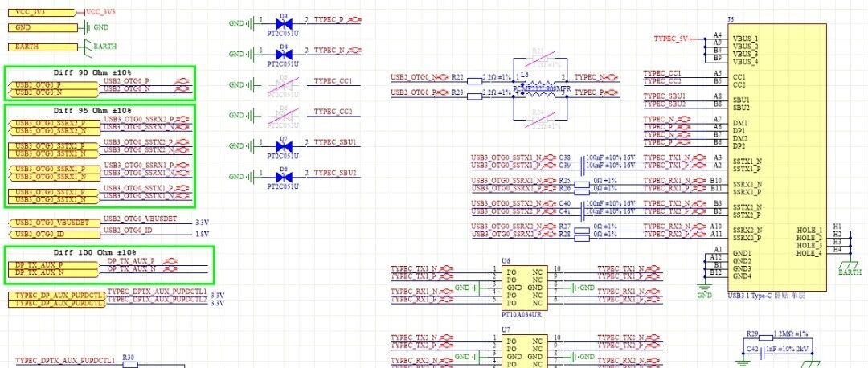Select the U6 IC body
This screenshot has height=368, width=868.
524,288
